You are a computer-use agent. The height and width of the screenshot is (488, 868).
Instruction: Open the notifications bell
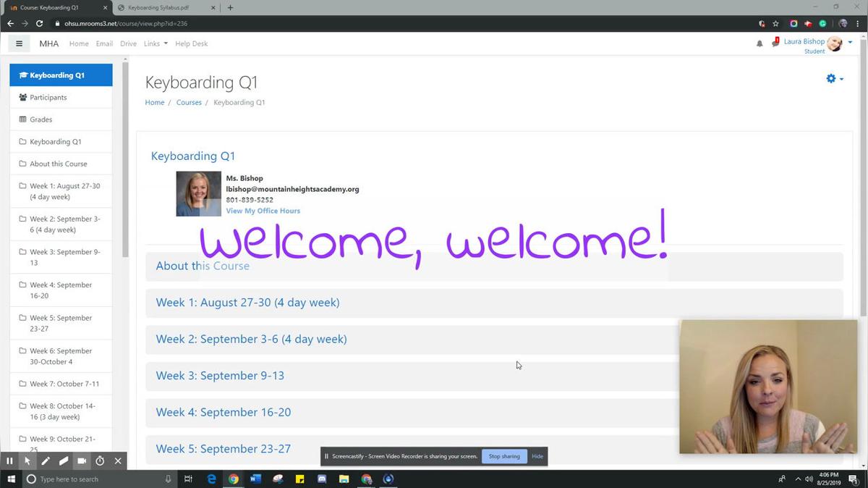[759, 43]
